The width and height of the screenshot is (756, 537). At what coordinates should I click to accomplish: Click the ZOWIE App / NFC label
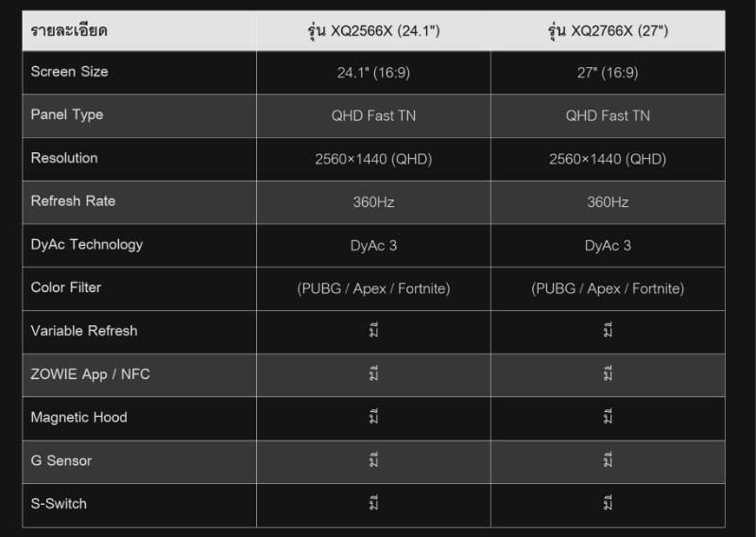[x=91, y=374]
